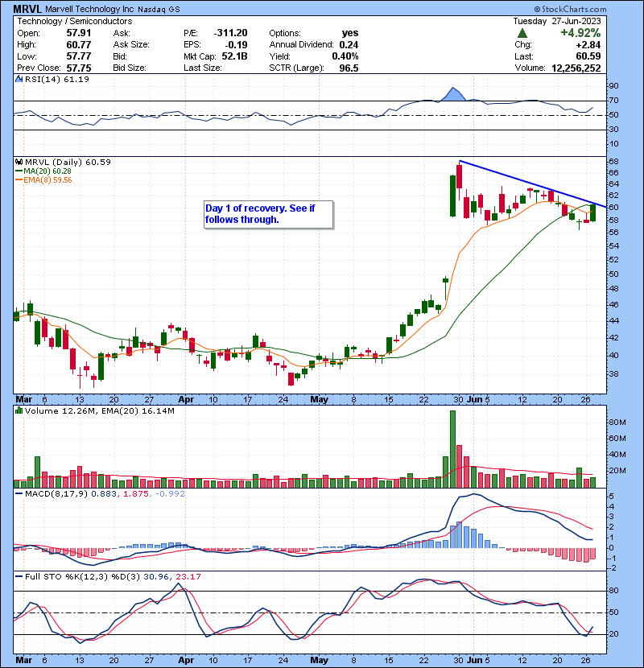Click the blue descending trendline on the price chart
Image resolution: width=644 pixels, height=668 pixels.
click(533, 183)
